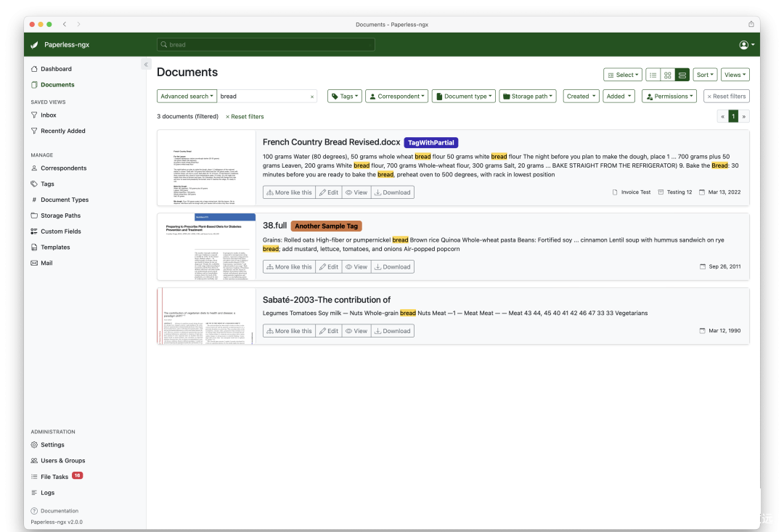Switch to the small cards view icon
This screenshot has height=532, width=784.
tap(668, 75)
